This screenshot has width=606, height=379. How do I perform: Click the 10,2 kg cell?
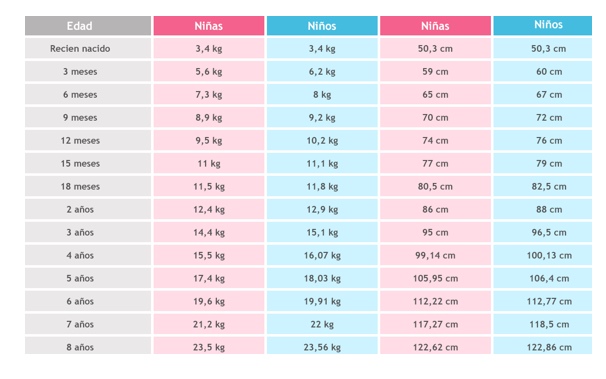pyautogui.click(x=322, y=141)
